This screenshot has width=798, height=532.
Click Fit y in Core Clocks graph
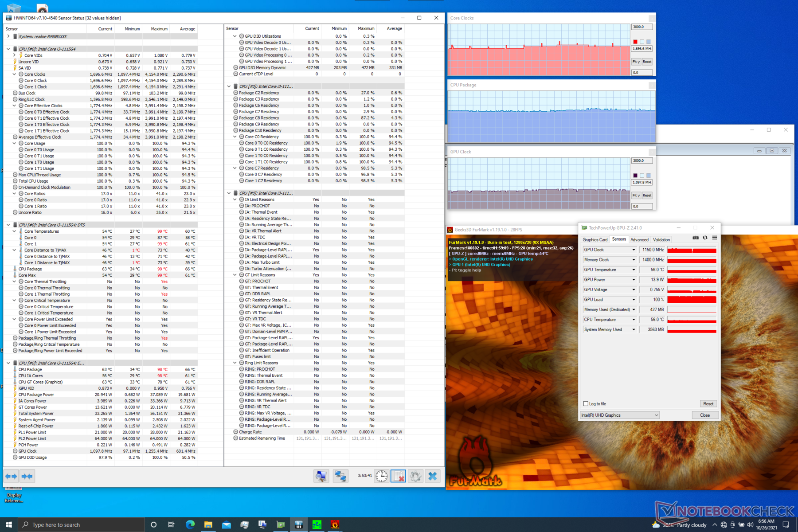(x=636, y=62)
